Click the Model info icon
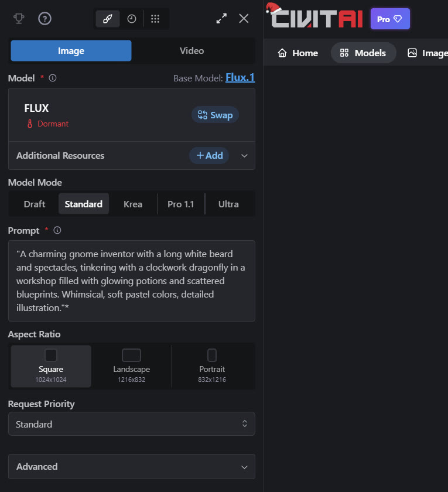 click(53, 78)
